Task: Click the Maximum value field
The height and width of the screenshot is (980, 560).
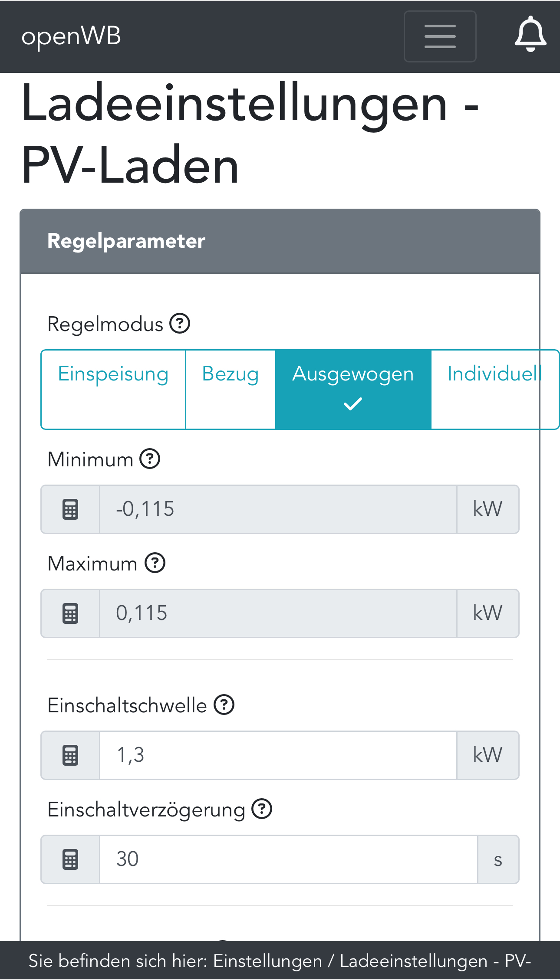Action: pos(278,613)
